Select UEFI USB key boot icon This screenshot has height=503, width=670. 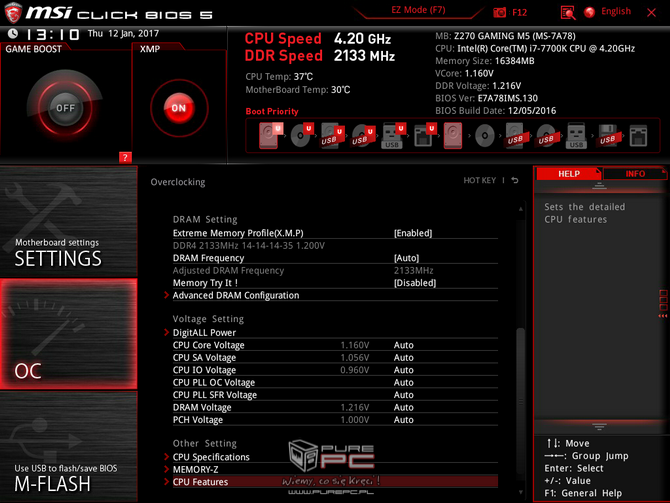click(x=394, y=135)
